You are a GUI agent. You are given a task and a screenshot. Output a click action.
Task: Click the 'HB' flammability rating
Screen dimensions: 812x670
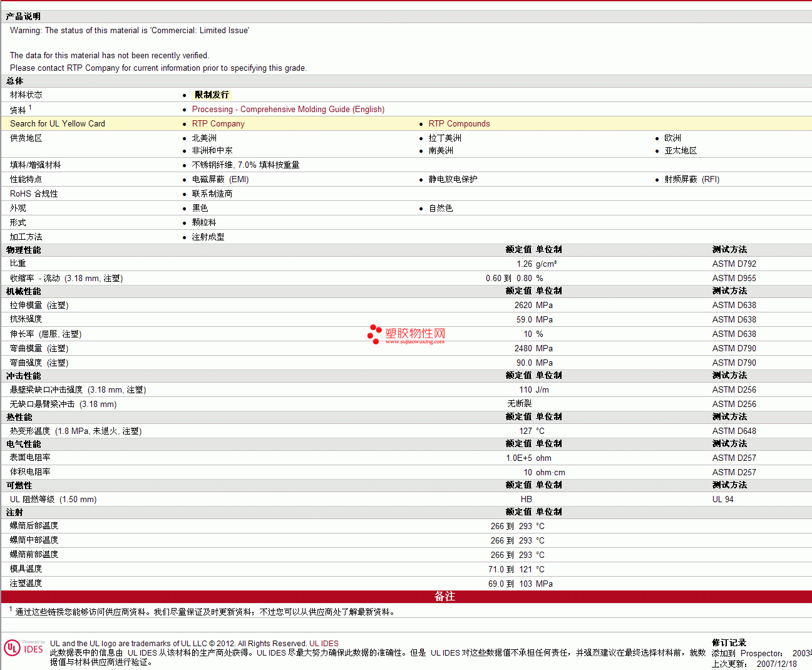point(526,499)
